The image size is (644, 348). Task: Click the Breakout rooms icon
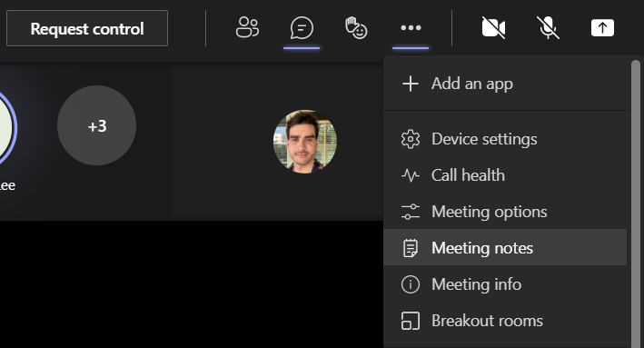point(411,321)
